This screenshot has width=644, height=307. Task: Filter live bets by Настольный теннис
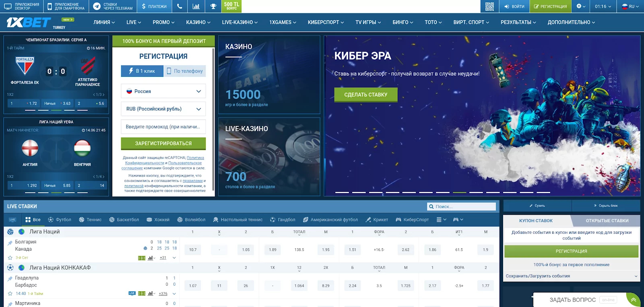237,220
